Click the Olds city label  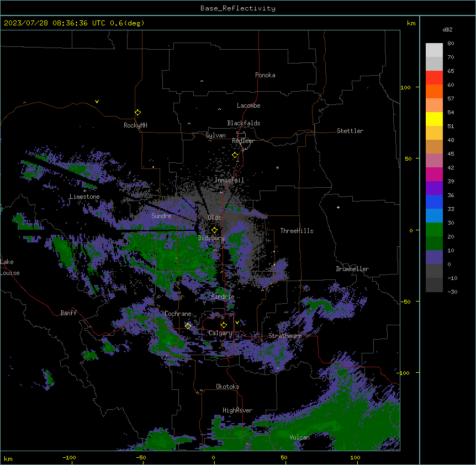[214, 218]
